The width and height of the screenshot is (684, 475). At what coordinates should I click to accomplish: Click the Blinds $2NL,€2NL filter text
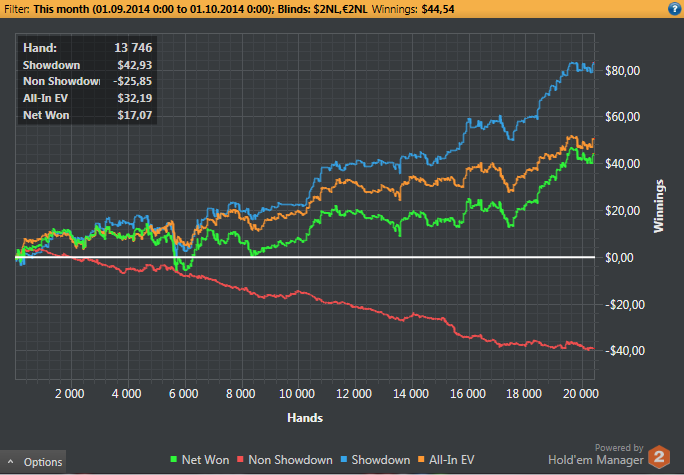tap(323, 9)
